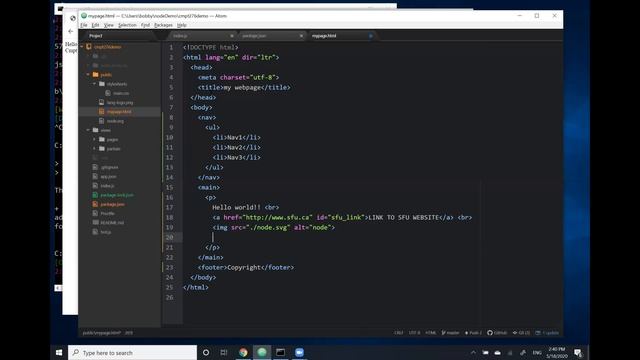This screenshot has width=640, height=360.
Task: Open the terminal window from the taskbar
Action: [280, 352]
